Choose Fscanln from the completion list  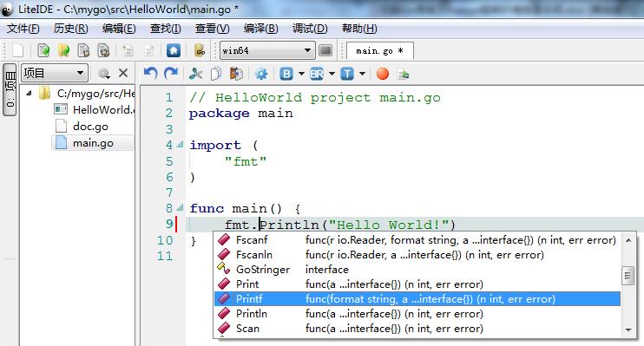(x=417, y=254)
